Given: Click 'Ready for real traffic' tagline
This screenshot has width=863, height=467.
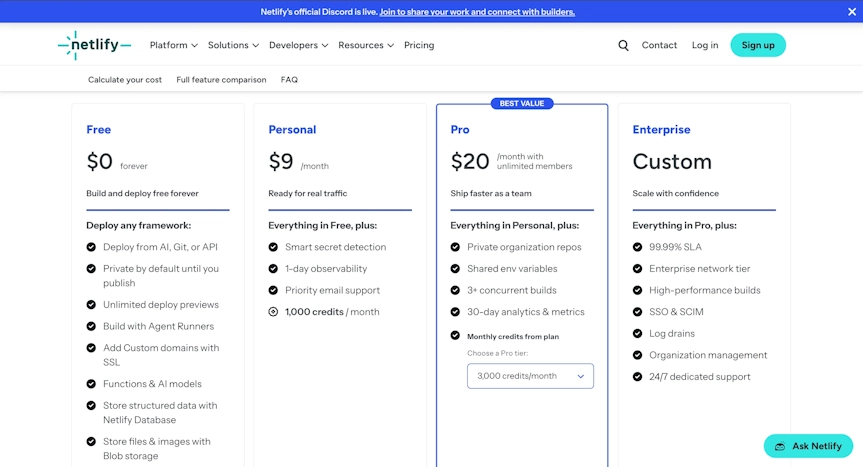Looking at the screenshot, I should (308, 194).
